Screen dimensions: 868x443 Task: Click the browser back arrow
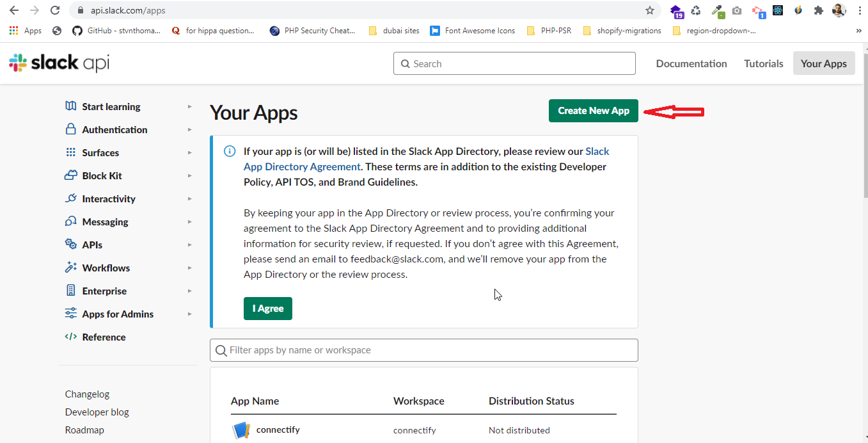(x=14, y=10)
